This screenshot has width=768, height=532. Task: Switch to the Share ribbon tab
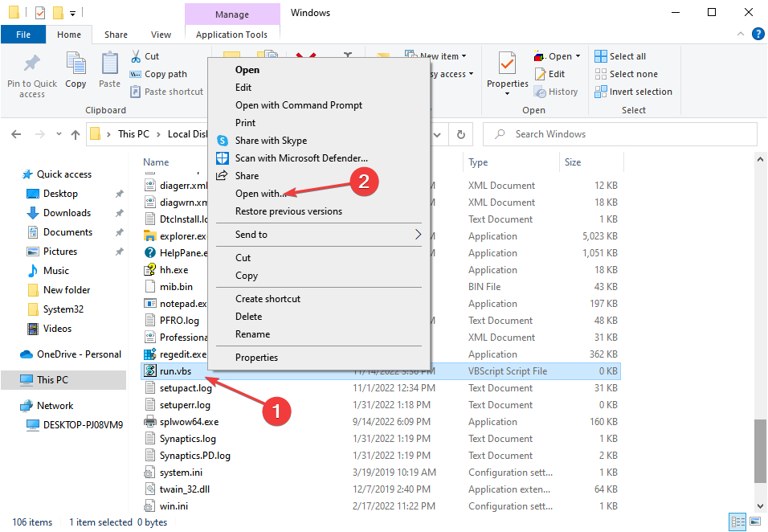pos(116,35)
